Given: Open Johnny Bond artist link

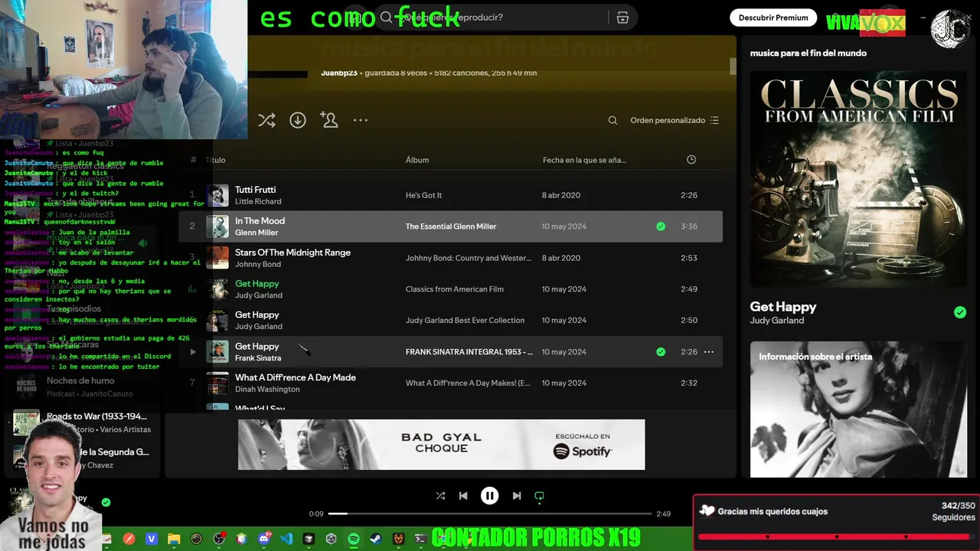Looking at the screenshot, I should point(258,264).
